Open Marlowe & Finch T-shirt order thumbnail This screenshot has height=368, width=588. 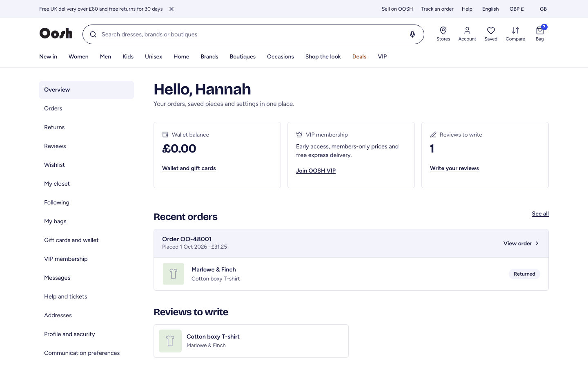click(174, 274)
